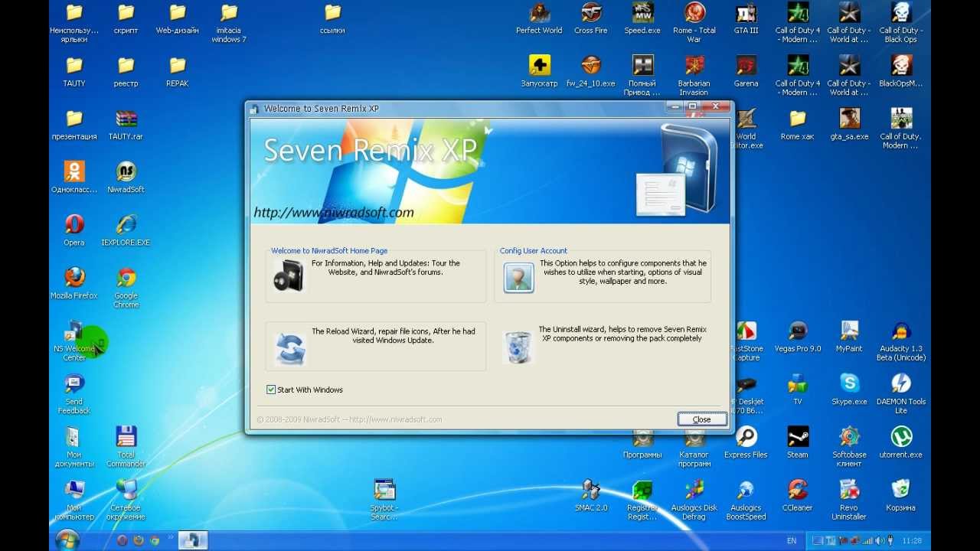
Task: Click the Close button in Seven Remix dialog
Action: click(701, 419)
